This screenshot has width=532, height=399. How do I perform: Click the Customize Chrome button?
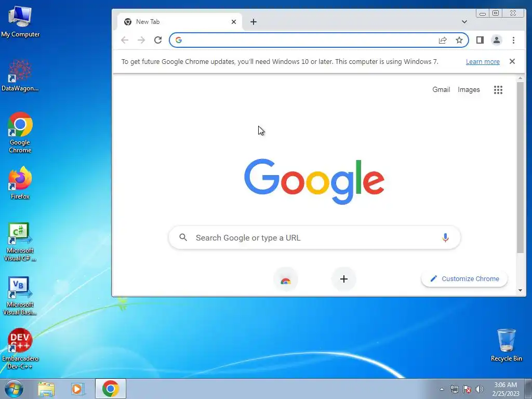tap(464, 279)
